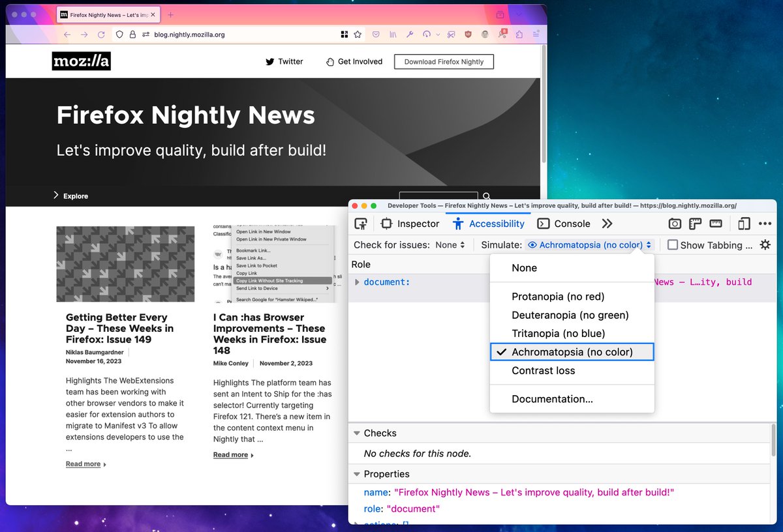Click Download Firefox Nightly button
The image size is (783, 532).
(444, 61)
